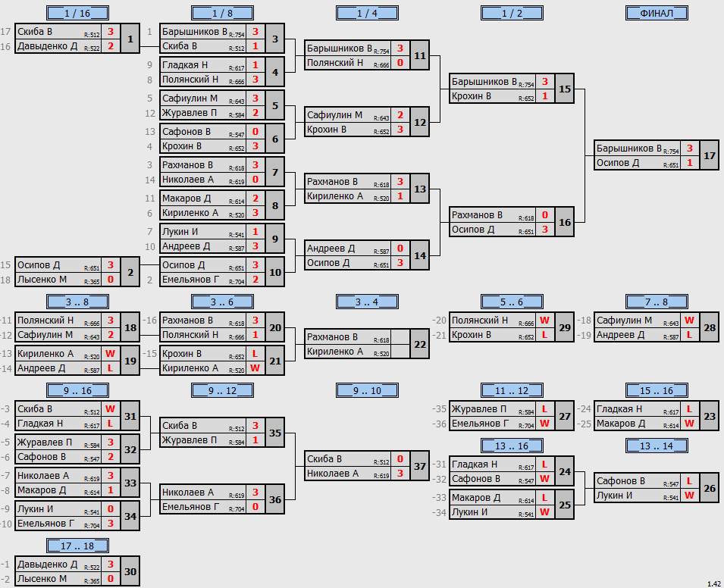
Task: Open the 9 .. 16 placement header
Action: [x=77, y=390]
